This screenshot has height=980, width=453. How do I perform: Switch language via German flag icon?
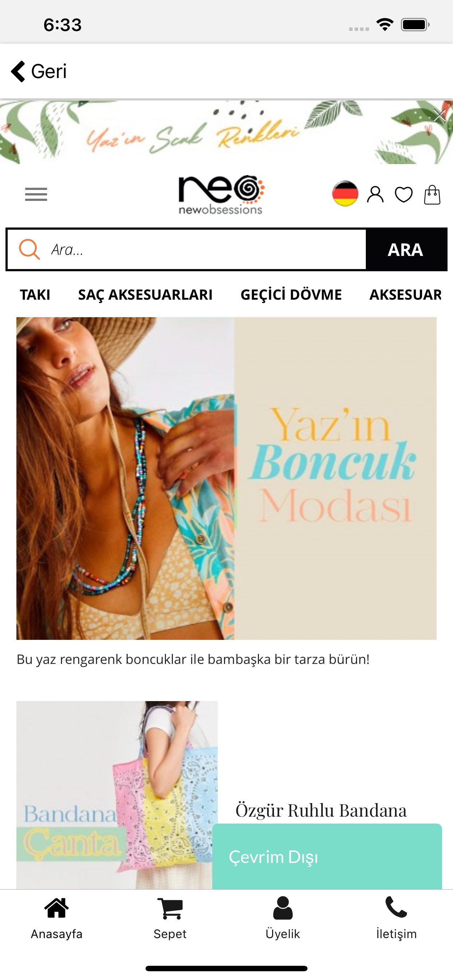pyautogui.click(x=345, y=194)
